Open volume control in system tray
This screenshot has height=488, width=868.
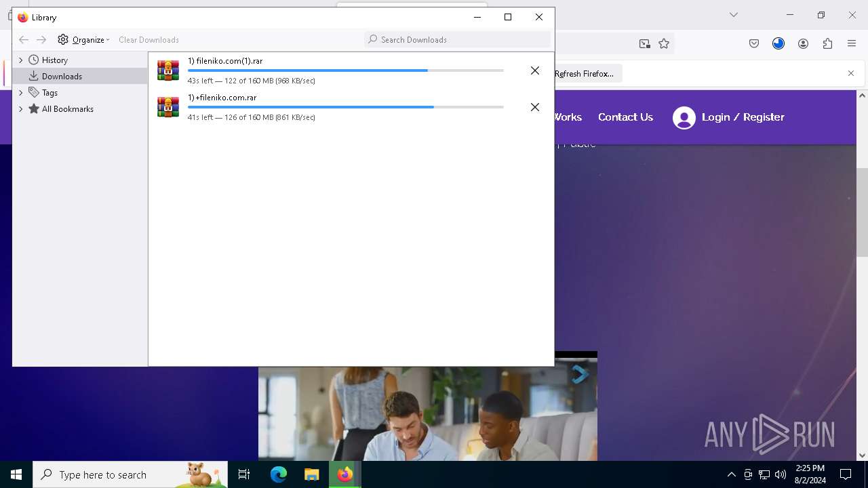[x=781, y=474]
